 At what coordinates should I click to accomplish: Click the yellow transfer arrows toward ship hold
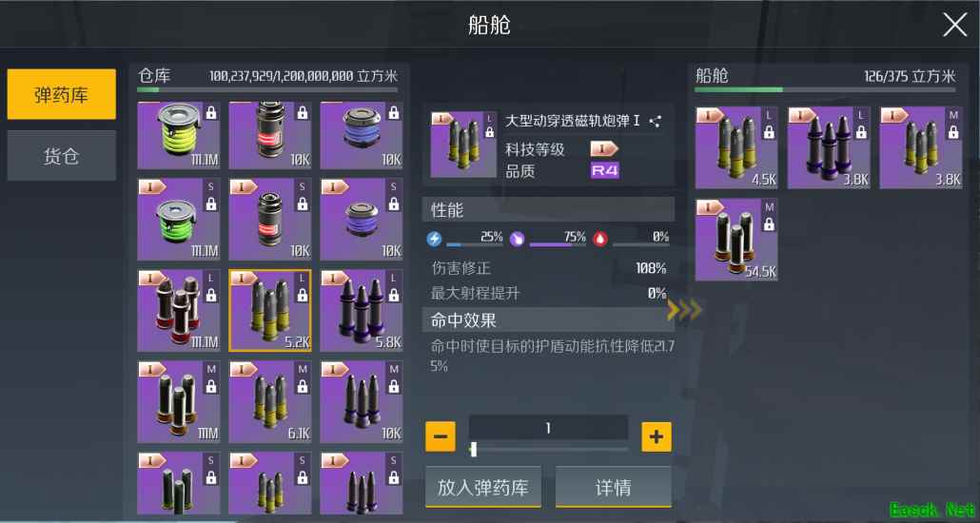684,310
